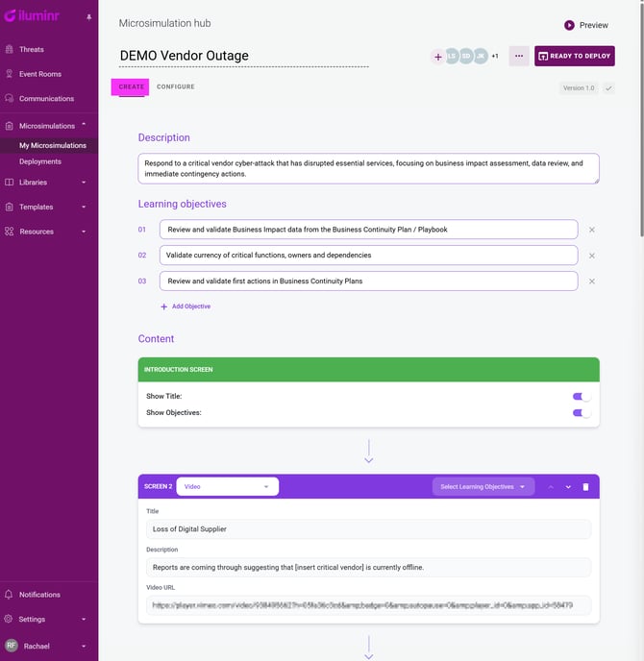Click the add collaborator plus icon
The width and height of the screenshot is (644, 661).
point(438,57)
